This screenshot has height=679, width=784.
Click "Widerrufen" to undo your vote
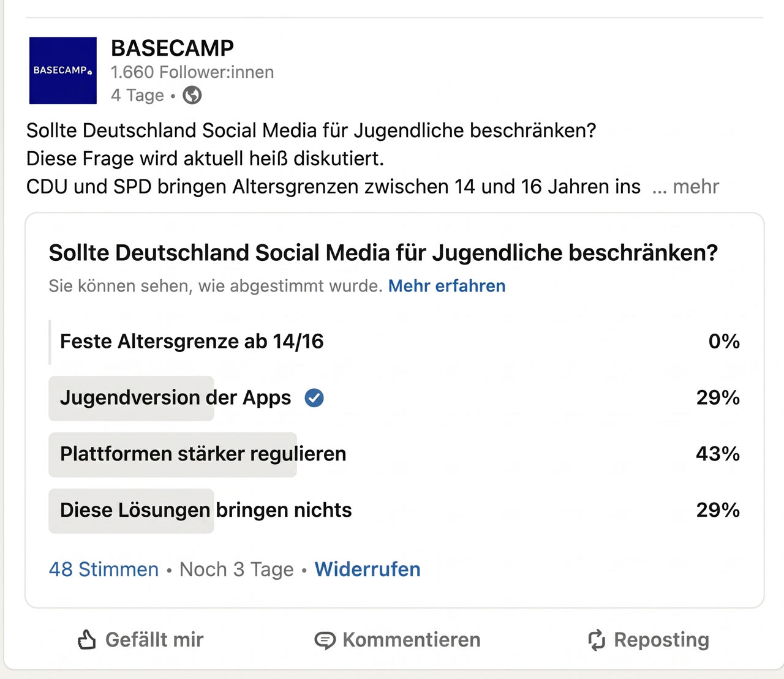[367, 569]
